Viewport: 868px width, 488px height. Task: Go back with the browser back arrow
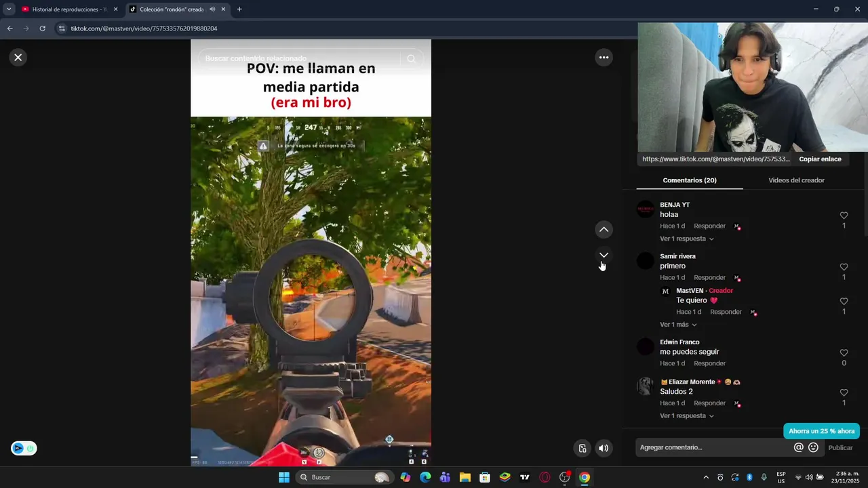[9, 28]
